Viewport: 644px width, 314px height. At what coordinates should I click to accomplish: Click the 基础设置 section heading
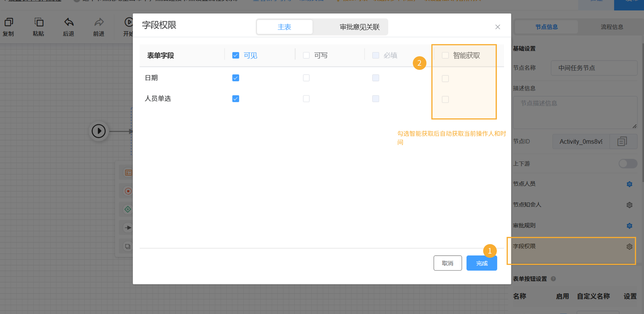tap(524, 49)
